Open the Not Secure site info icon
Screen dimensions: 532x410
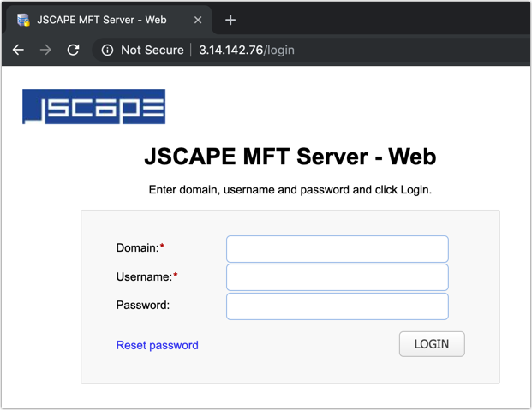click(107, 51)
